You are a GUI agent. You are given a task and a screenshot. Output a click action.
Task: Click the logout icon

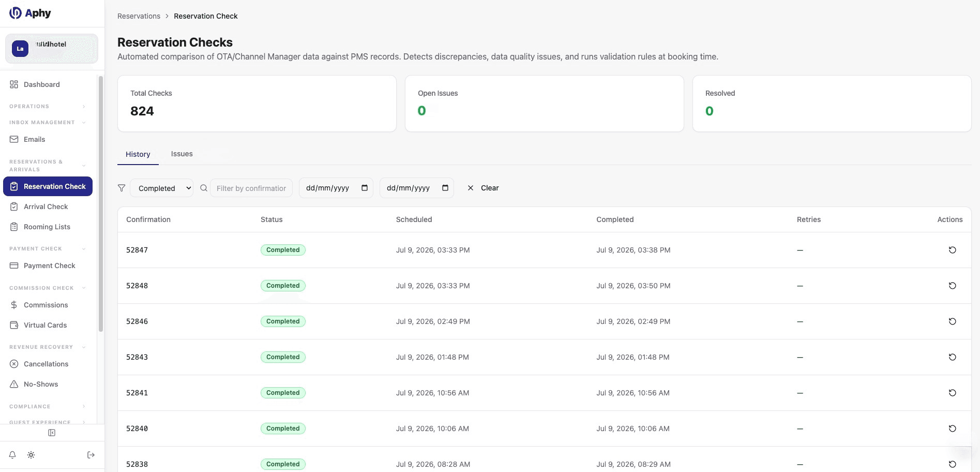(91, 455)
